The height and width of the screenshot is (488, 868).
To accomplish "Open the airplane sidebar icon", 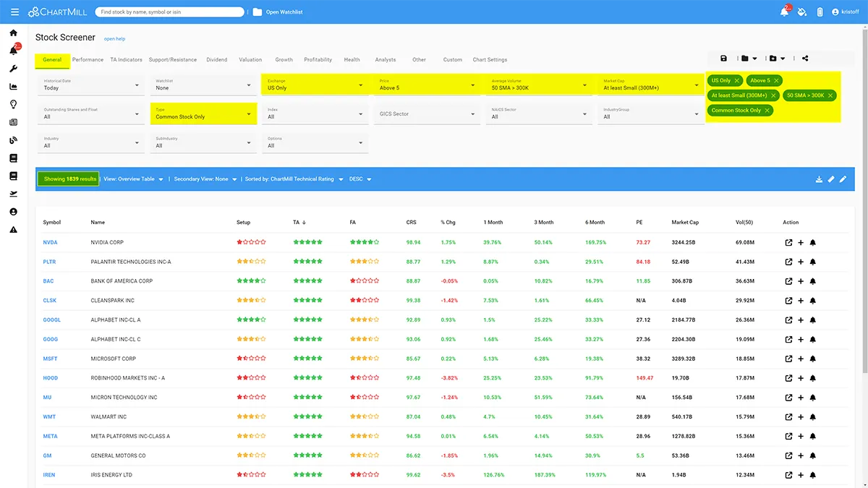I will (x=14, y=194).
